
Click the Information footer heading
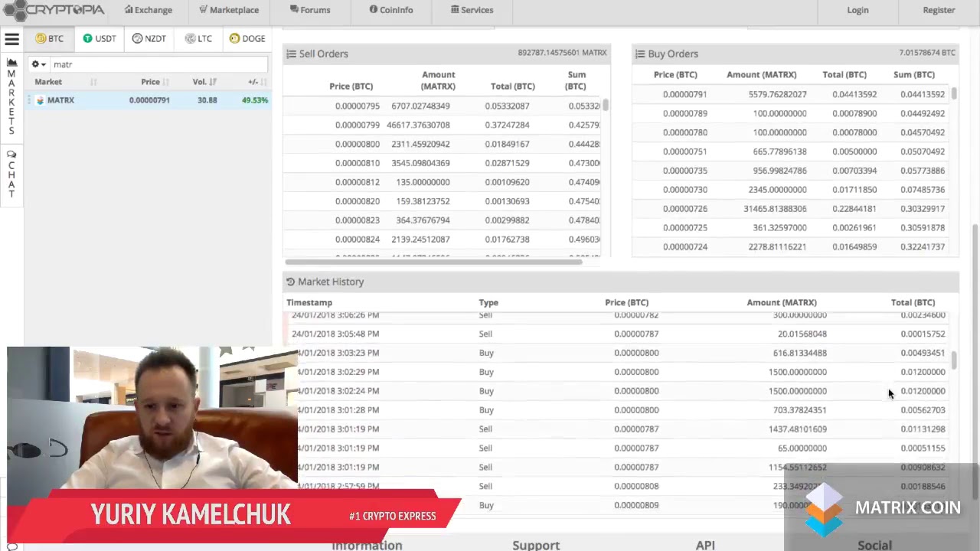tap(367, 545)
